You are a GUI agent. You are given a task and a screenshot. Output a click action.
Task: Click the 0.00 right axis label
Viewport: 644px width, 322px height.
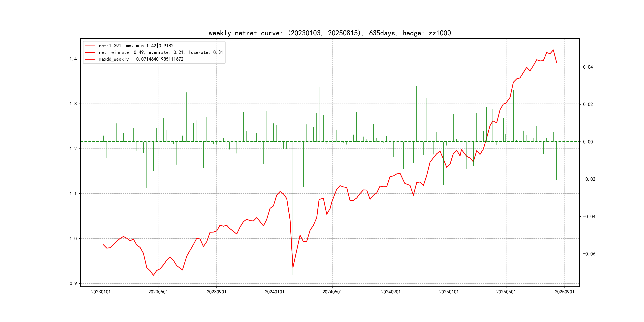pos(588,142)
